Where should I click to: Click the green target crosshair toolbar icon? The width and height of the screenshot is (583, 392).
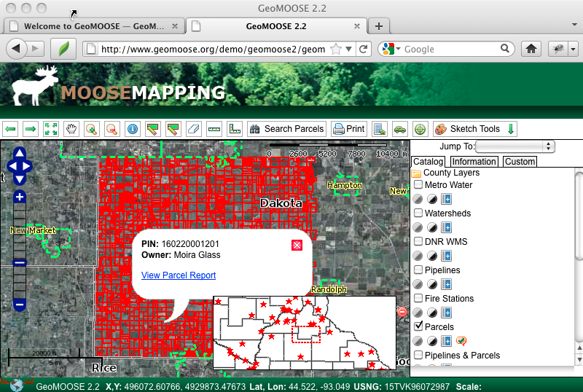(x=420, y=129)
